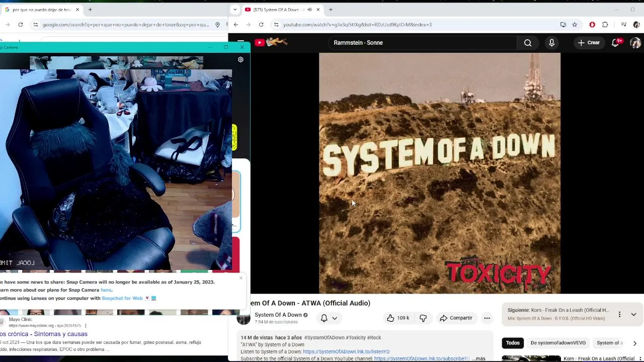The image size is (644, 362).
Task: Open the 'crónica - Síntomas y causas' result
Action: 44,334
